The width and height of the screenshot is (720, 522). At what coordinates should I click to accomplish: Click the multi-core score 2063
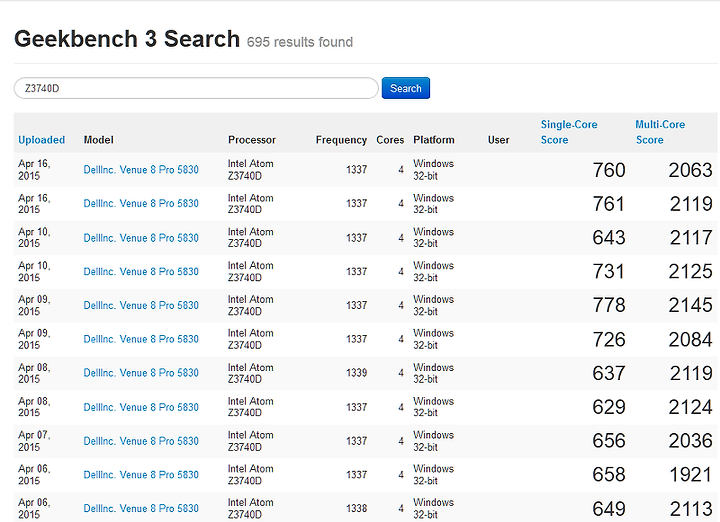tap(690, 170)
